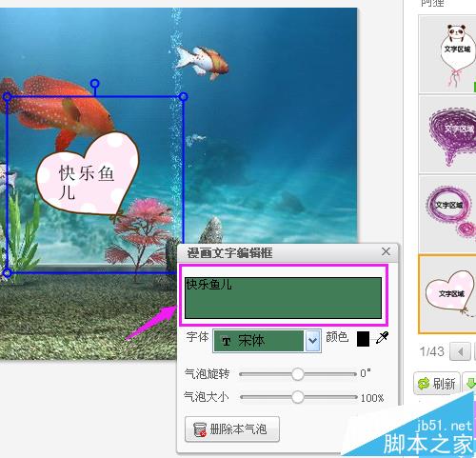Screen dimensions: 476x458
Task: Select the panda balloon bubble thumbnail
Action: [447, 54]
